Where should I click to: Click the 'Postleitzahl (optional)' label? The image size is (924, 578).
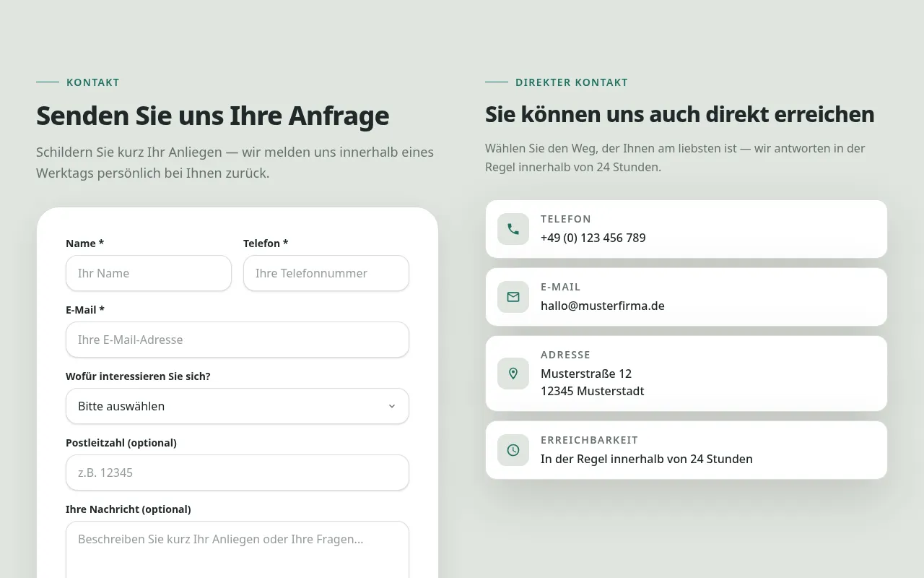pos(121,443)
